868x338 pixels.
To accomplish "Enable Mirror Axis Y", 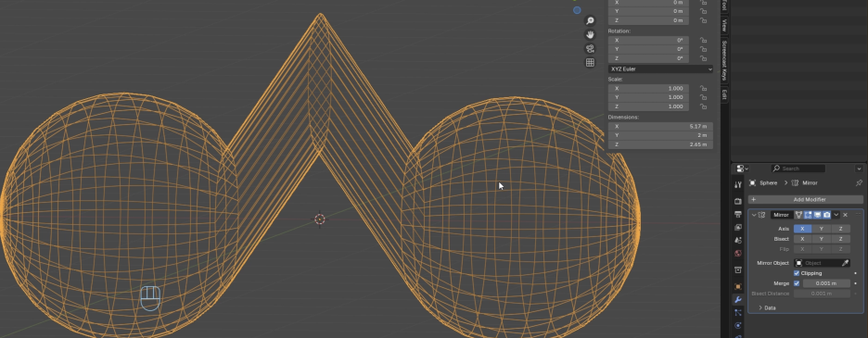I will click(822, 229).
